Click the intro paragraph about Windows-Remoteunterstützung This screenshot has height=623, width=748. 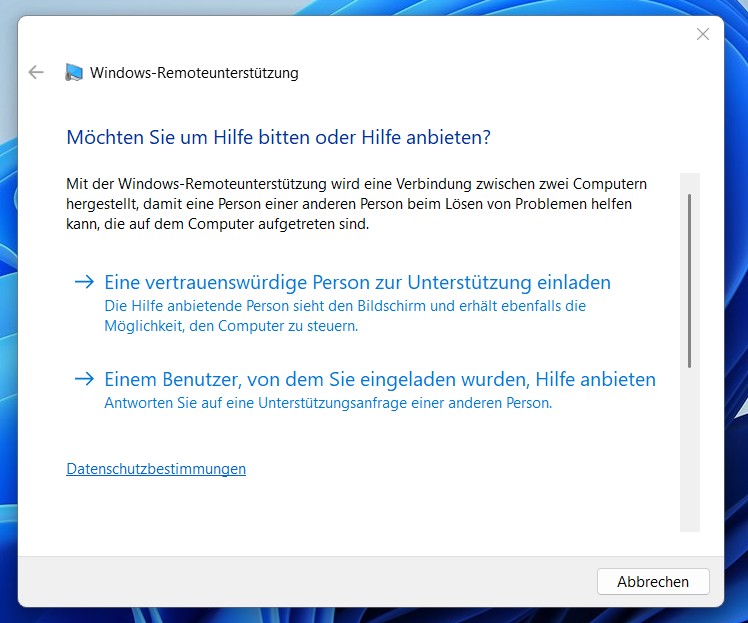356,204
